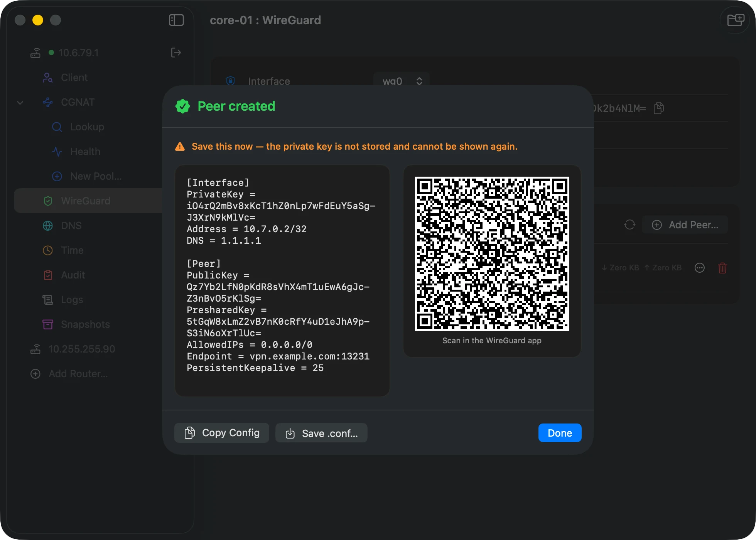Save the .conf file

(321, 433)
